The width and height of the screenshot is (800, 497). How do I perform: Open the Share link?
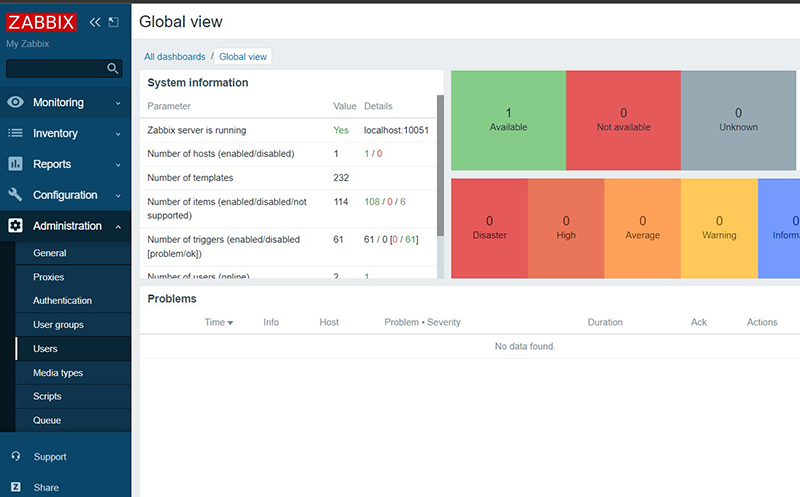point(46,487)
